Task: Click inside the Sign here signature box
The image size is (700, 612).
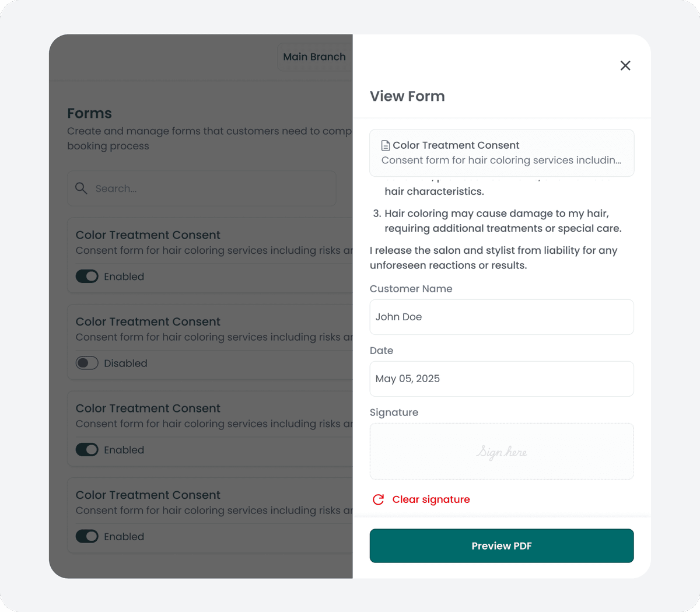Action: point(502,451)
